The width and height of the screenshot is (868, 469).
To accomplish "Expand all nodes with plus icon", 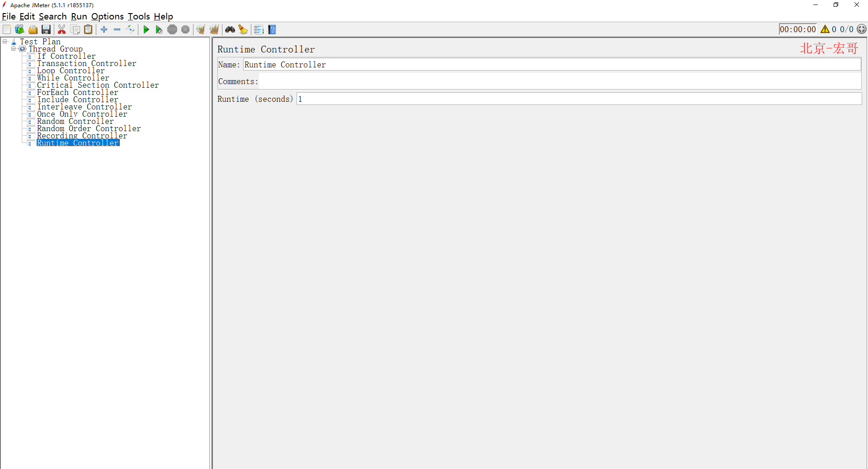I will click(x=104, y=29).
